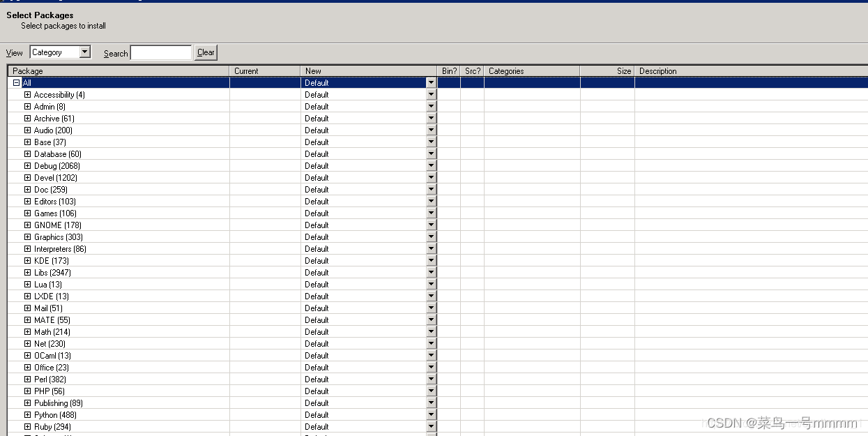Open the Default dropdown for the Ruby category
This screenshot has width=868, height=436.
pos(431,426)
